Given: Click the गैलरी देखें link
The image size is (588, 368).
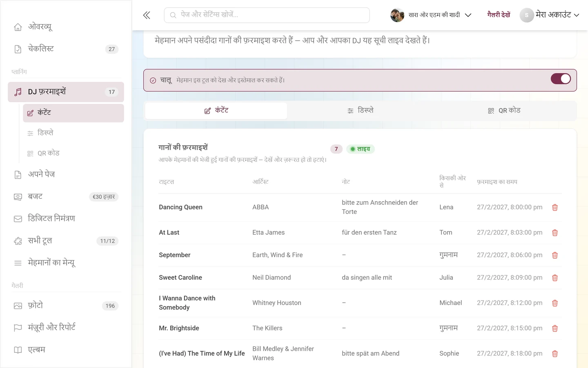Looking at the screenshot, I should 499,15.
